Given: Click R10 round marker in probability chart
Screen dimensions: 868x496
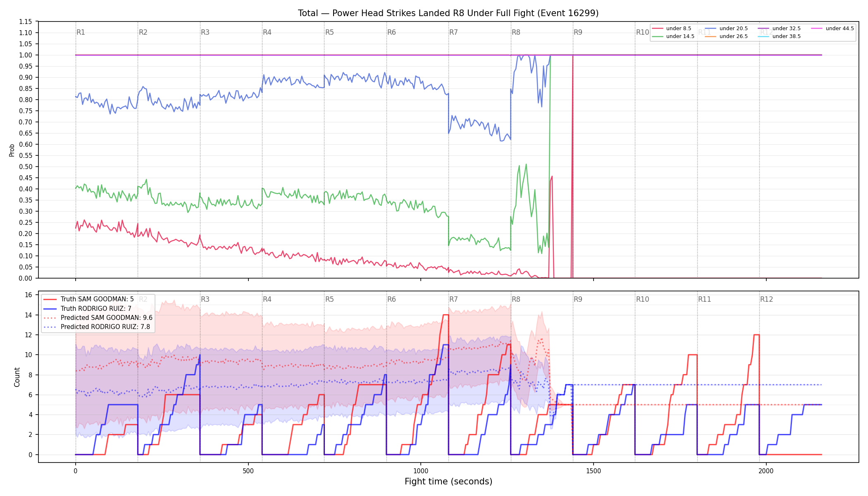Looking at the screenshot, I should click(642, 32).
